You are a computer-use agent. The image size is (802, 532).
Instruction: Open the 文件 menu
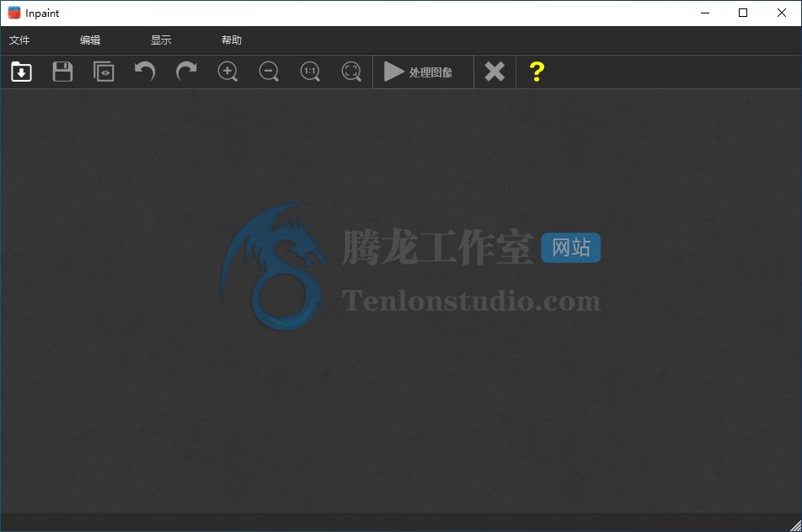19,40
